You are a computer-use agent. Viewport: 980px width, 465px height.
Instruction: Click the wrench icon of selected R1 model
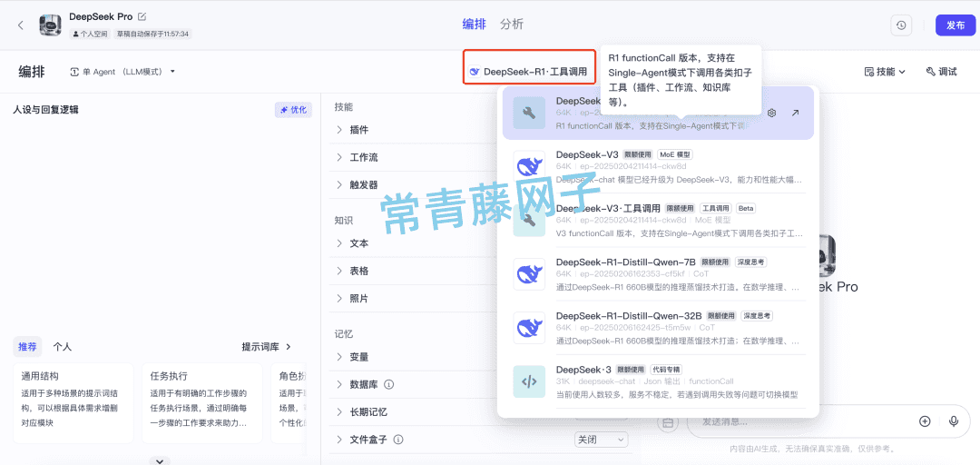pyautogui.click(x=529, y=113)
